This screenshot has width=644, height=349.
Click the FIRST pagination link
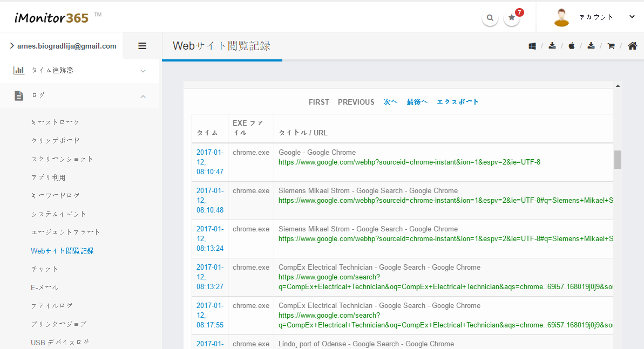click(x=319, y=102)
